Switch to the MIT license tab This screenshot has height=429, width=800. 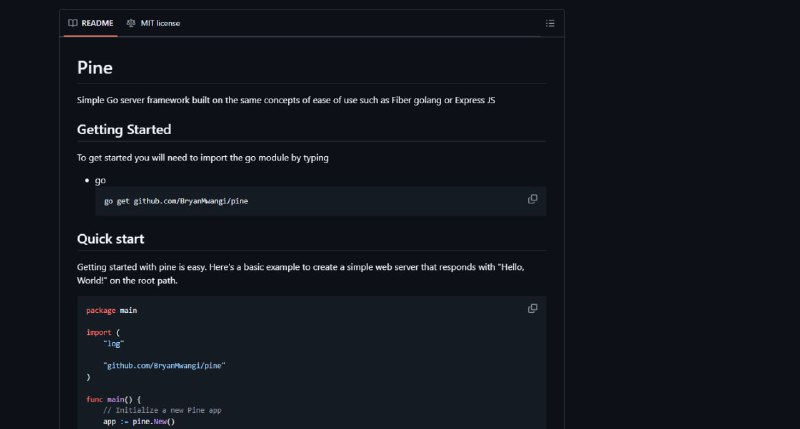pyautogui.click(x=154, y=23)
